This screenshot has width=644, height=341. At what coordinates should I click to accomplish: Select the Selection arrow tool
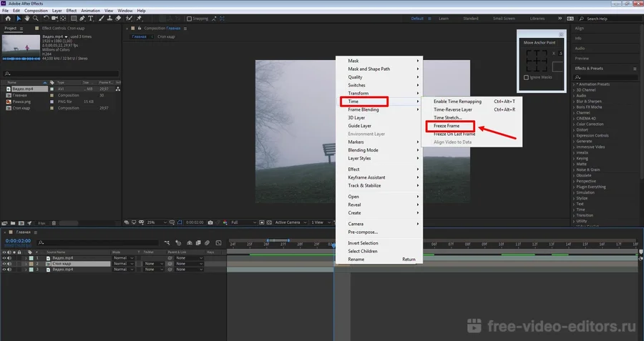[19, 19]
